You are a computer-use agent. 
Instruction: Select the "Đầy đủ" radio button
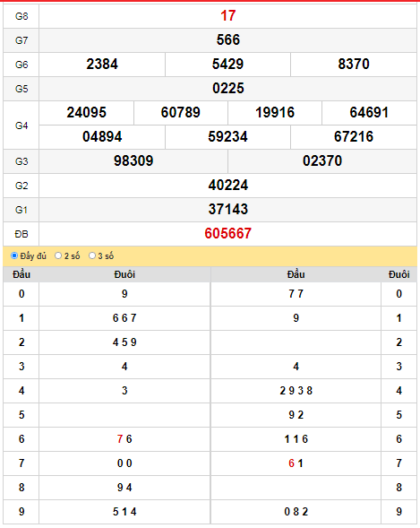pyautogui.click(x=14, y=255)
